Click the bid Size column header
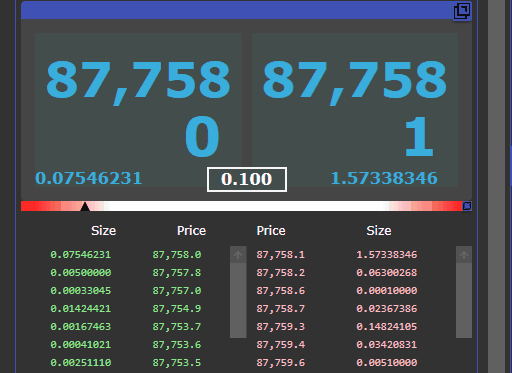The height and width of the screenshot is (373, 512). pos(104,231)
